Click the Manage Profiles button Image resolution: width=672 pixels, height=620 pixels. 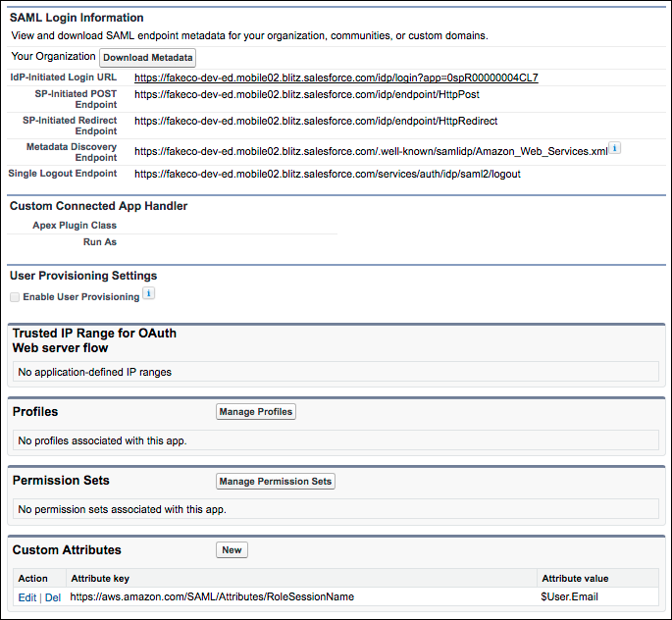[255, 411]
